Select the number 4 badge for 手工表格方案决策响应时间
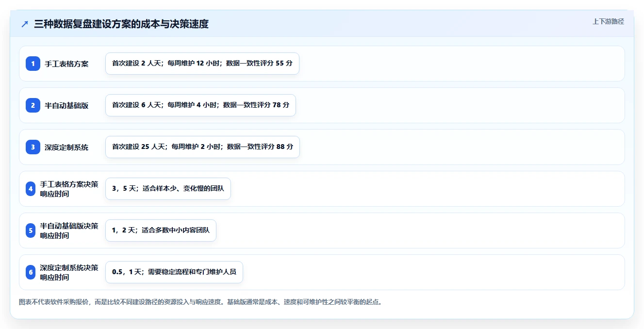Viewport: 644px width, 329px height. coord(31,189)
